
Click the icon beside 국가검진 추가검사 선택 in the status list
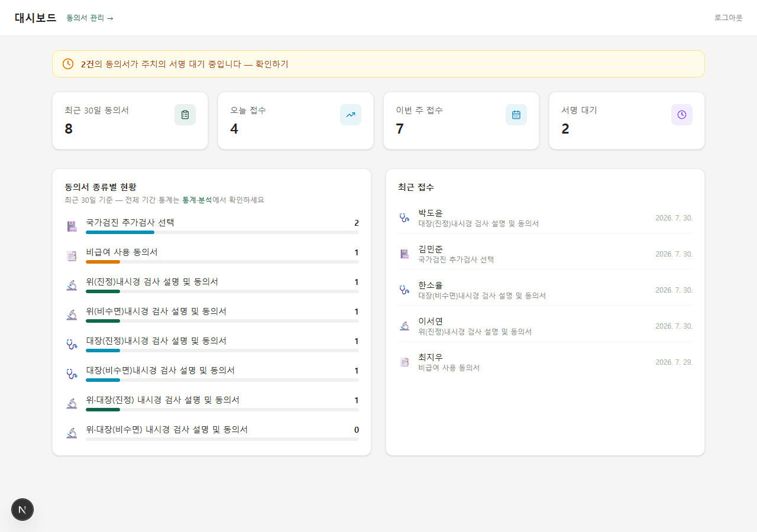point(72,226)
